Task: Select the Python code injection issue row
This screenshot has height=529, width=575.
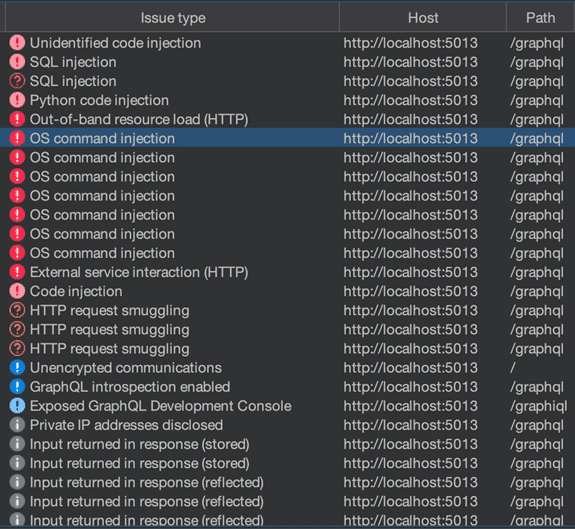Action: pos(288,100)
